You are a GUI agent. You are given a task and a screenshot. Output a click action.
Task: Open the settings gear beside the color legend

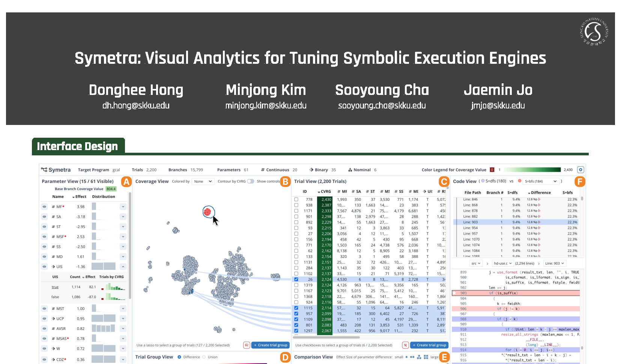pyautogui.click(x=580, y=170)
